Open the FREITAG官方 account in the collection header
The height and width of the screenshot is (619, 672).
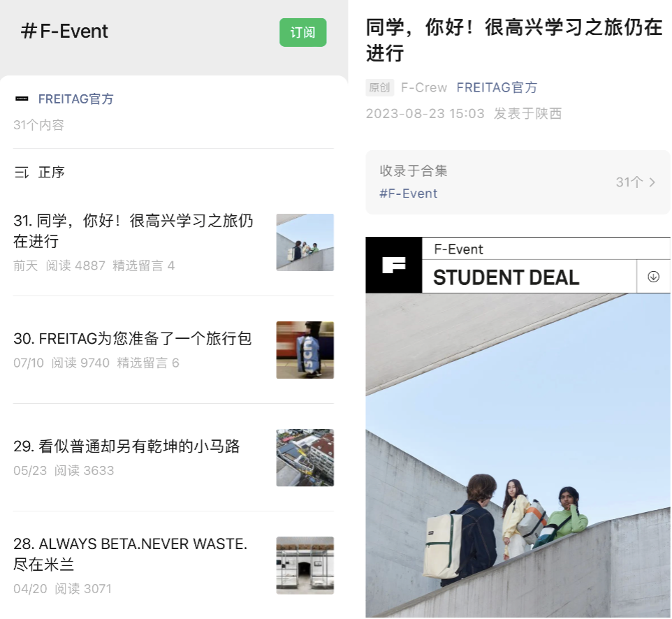pos(75,99)
